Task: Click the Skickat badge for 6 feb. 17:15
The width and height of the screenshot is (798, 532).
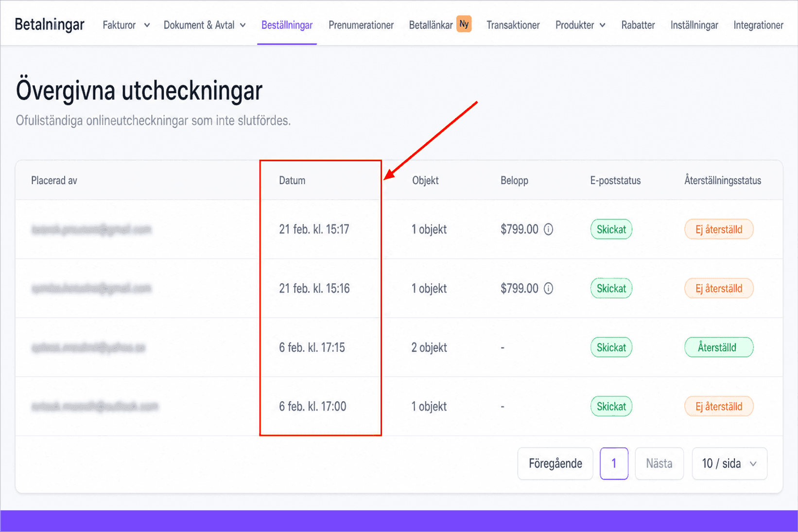Action: tap(611, 347)
